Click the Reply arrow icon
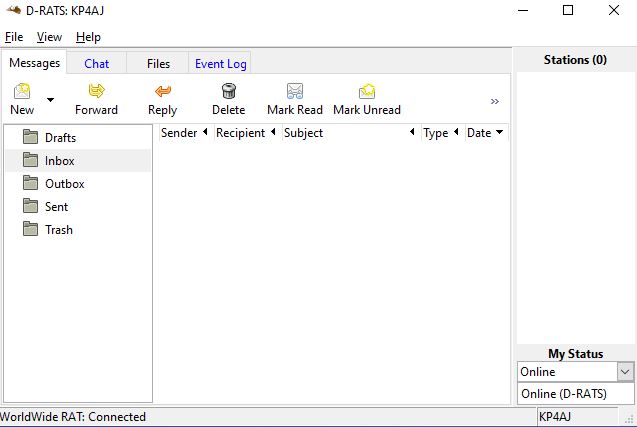Screen dimensions: 637x427 [162, 91]
